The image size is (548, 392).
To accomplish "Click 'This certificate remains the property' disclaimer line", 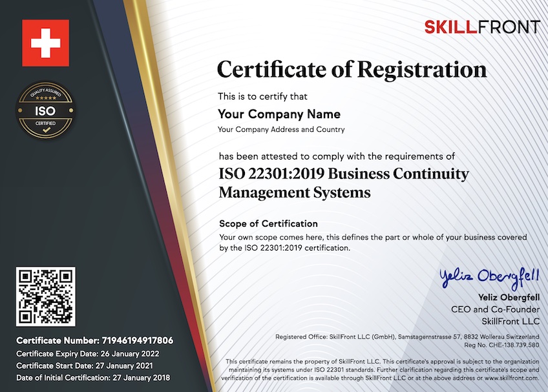I will pyautogui.click(x=383, y=362).
